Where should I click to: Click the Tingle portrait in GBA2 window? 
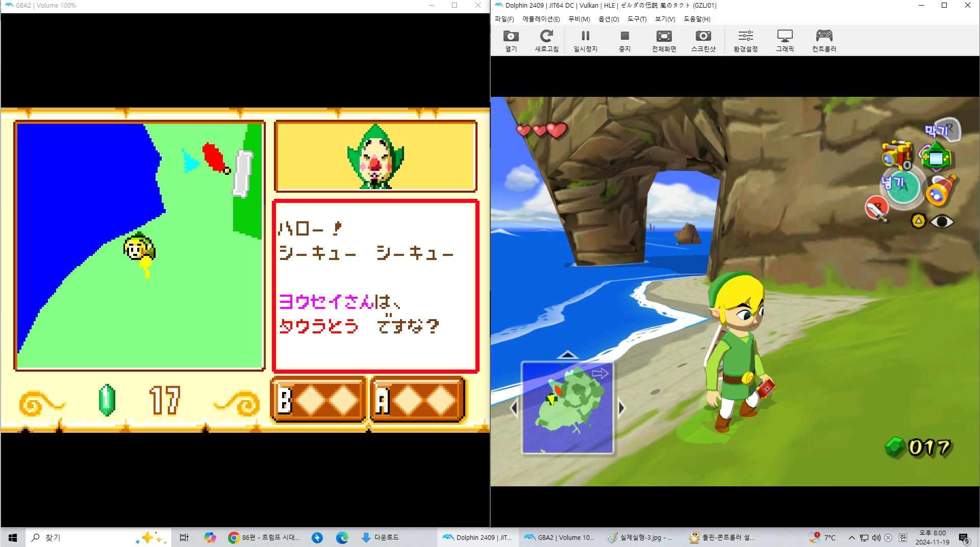click(375, 157)
